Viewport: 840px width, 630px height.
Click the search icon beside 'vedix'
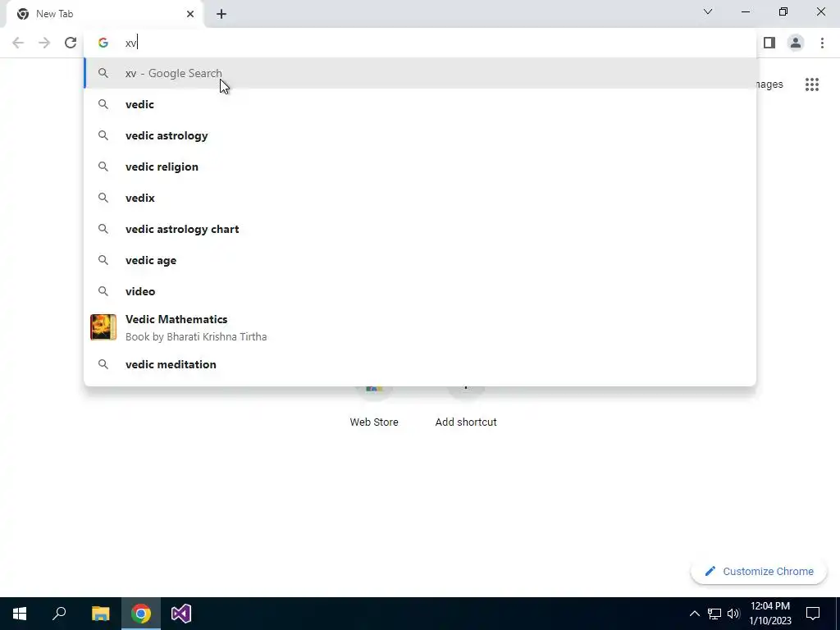pos(103,198)
